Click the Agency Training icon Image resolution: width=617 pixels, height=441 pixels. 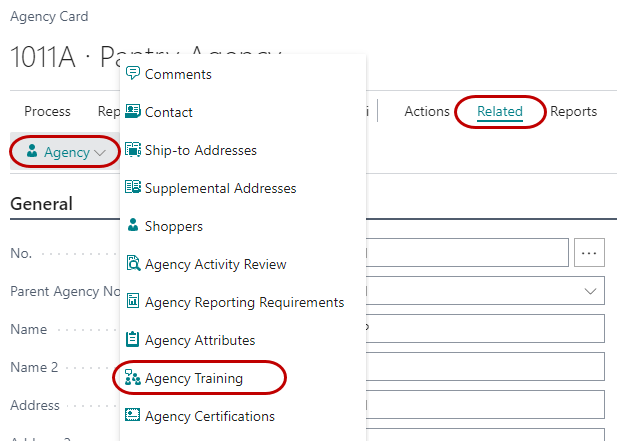click(132, 378)
